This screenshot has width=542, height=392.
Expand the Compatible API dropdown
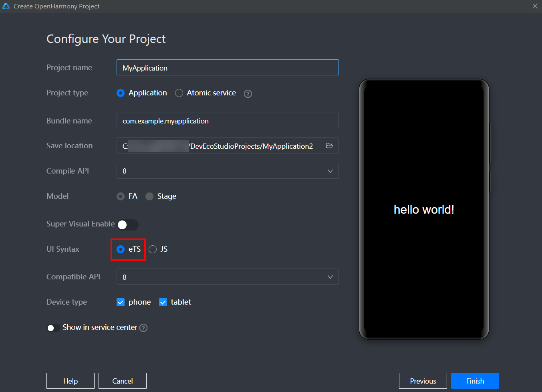tap(228, 277)
